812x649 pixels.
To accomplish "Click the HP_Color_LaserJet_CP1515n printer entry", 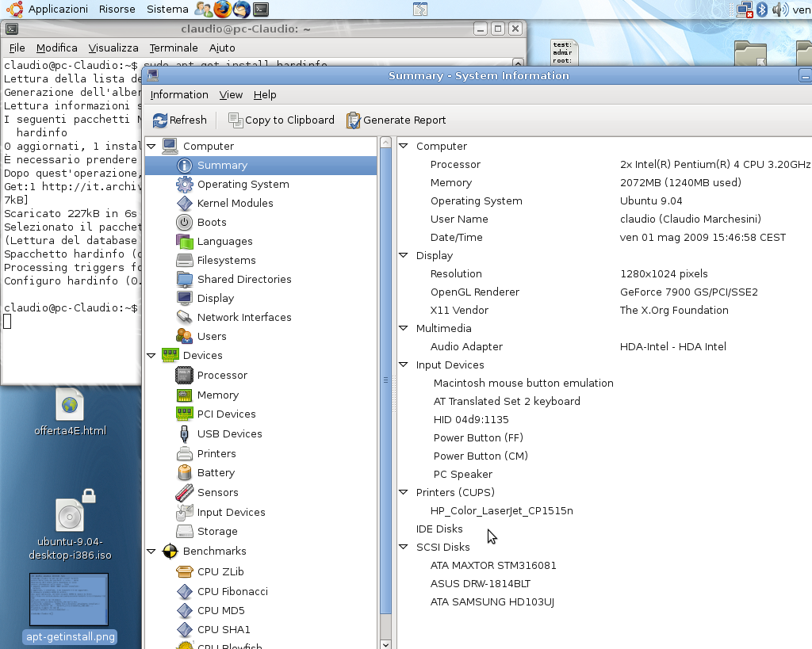I will (x=501, y=511).
